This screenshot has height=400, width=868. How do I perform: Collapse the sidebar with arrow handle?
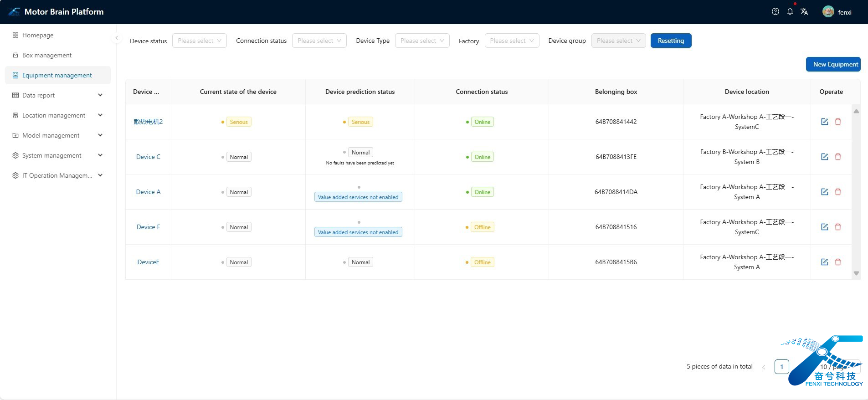[x=117, y=38]
